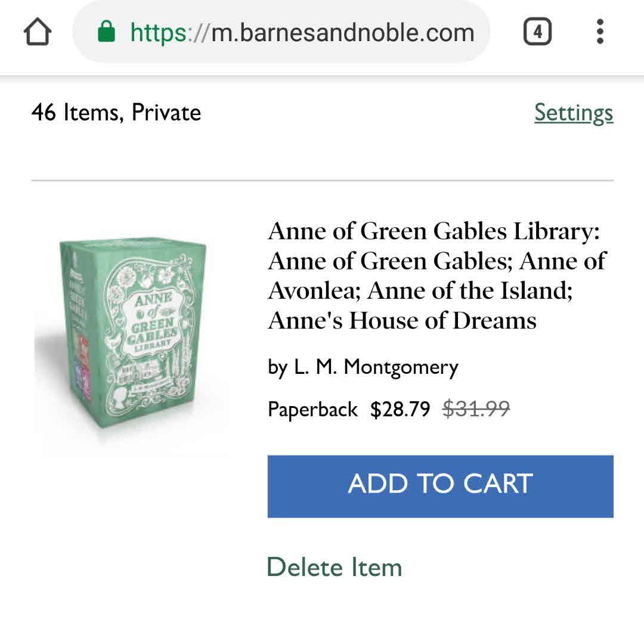Open the tab switcher showing 4 tabs
This screenshot has width=644, height=644.
tap(537, 32)
